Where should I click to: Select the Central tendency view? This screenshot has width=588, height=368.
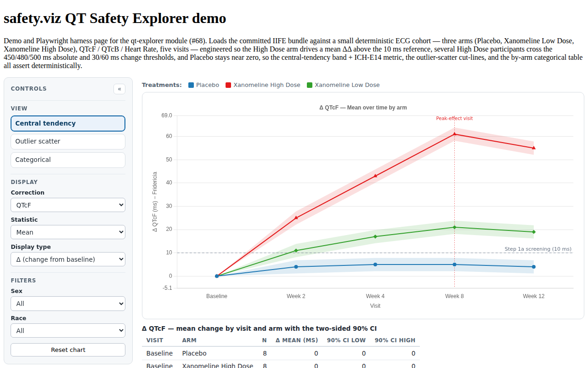(x=68, y=123)
